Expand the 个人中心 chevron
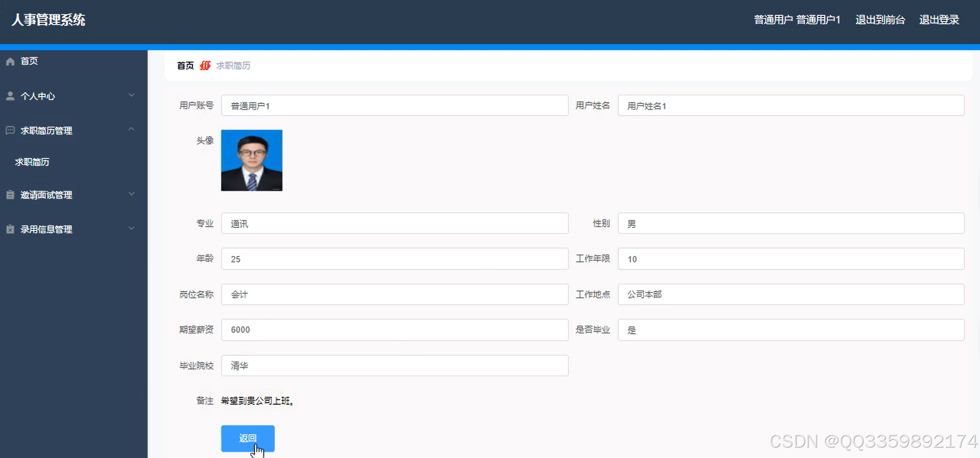Viewport: 980px width, 458px height. point(132,95)
